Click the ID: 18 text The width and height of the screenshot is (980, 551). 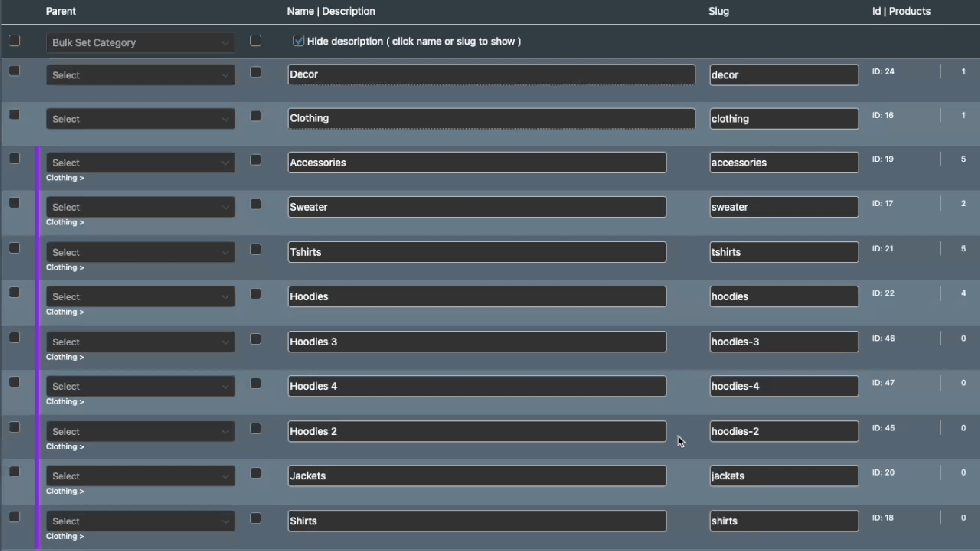point(883,518)
